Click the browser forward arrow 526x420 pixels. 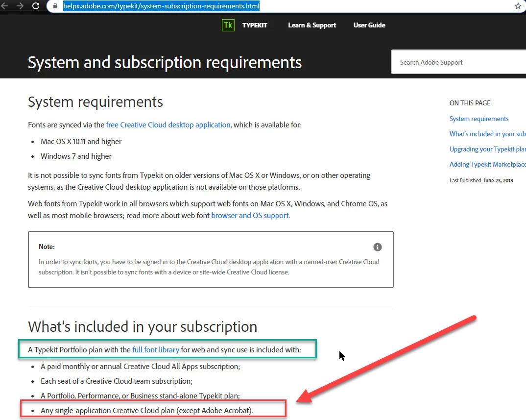tap(20, 6)
